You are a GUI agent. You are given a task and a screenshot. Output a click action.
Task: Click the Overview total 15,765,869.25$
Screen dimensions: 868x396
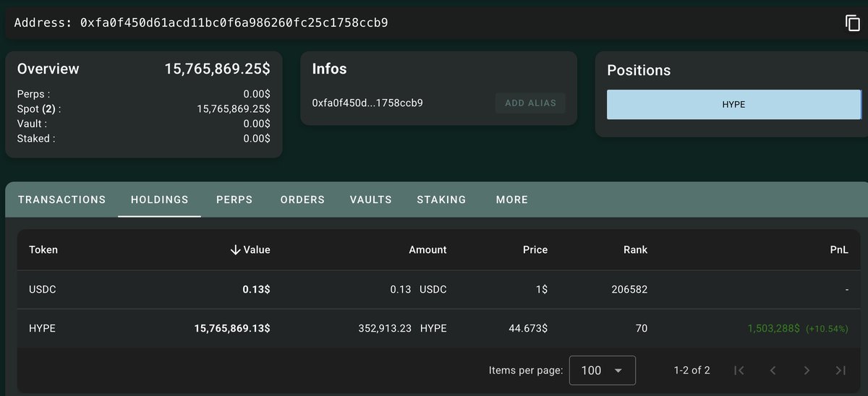[x=218, y=69]
